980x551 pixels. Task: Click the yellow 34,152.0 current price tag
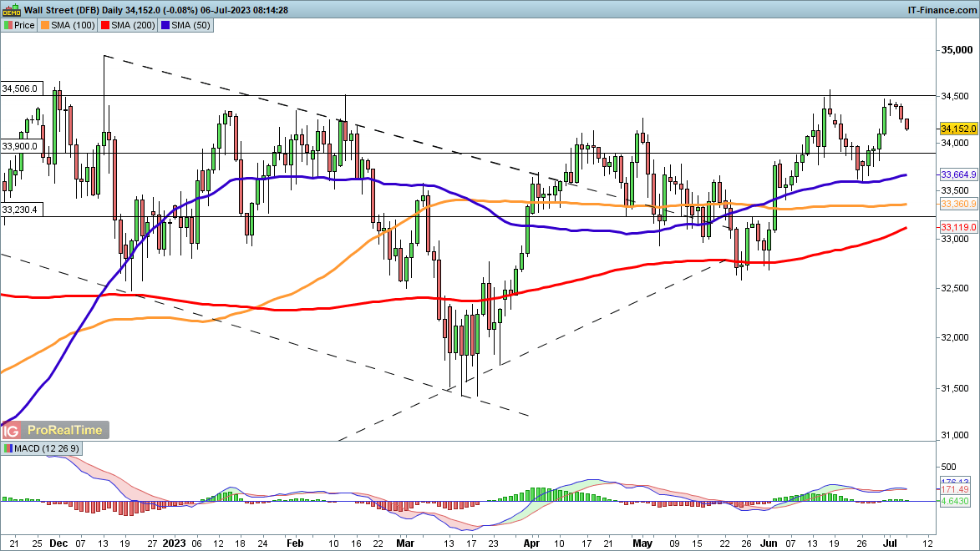[958, 129]
